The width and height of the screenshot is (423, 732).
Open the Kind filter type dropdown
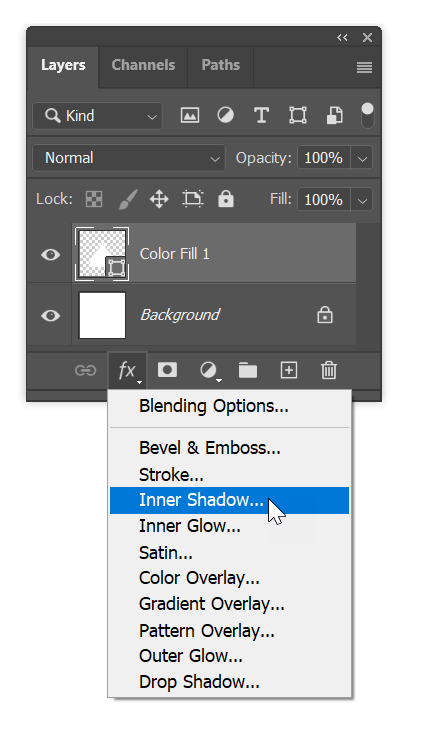(x=97, y=116)
